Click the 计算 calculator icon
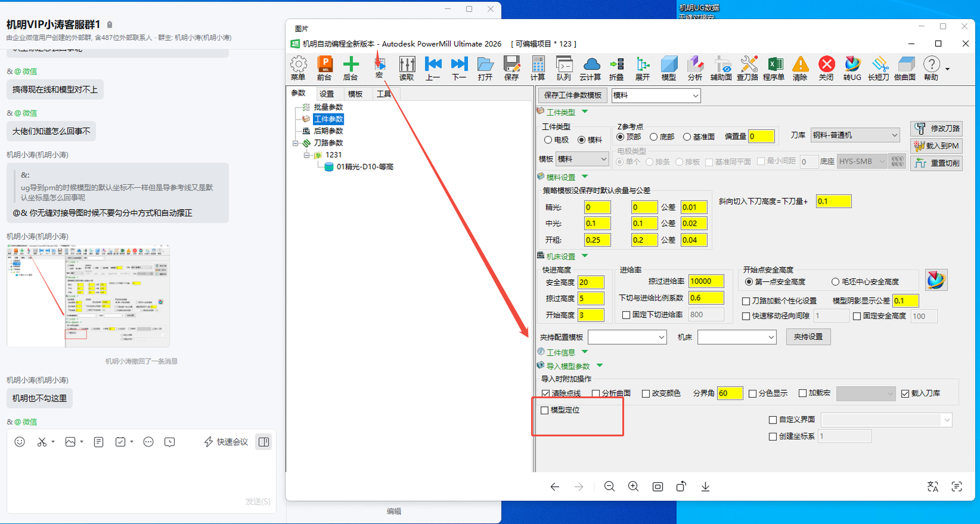The image size is (980, 524). [x=538, y=68]
